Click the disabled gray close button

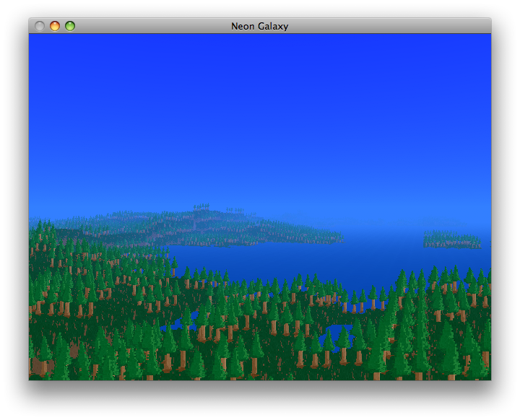point(40,26)
